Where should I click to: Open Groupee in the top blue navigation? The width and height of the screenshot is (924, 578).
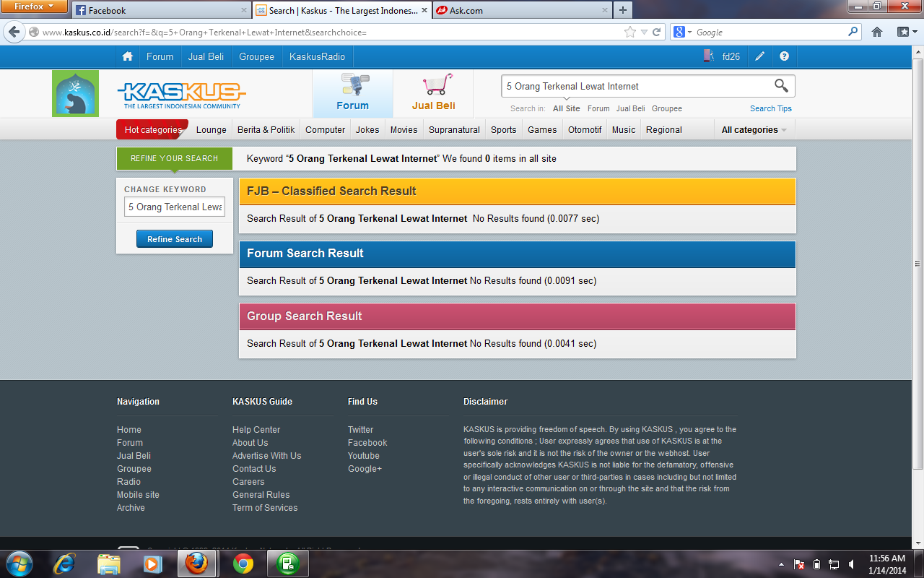tap(256, 56)
